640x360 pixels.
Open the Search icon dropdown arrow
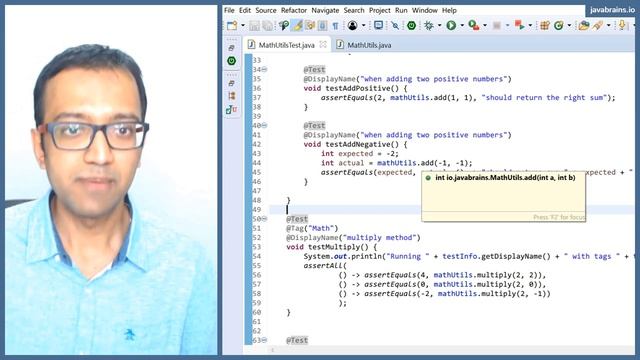[609, 26]
